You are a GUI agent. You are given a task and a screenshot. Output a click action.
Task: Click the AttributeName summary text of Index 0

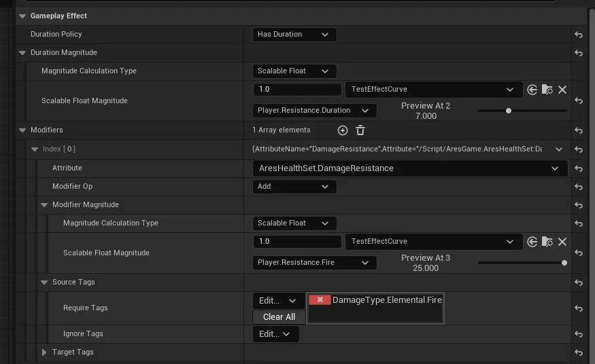pyautogui.click(x=397, y=149)
